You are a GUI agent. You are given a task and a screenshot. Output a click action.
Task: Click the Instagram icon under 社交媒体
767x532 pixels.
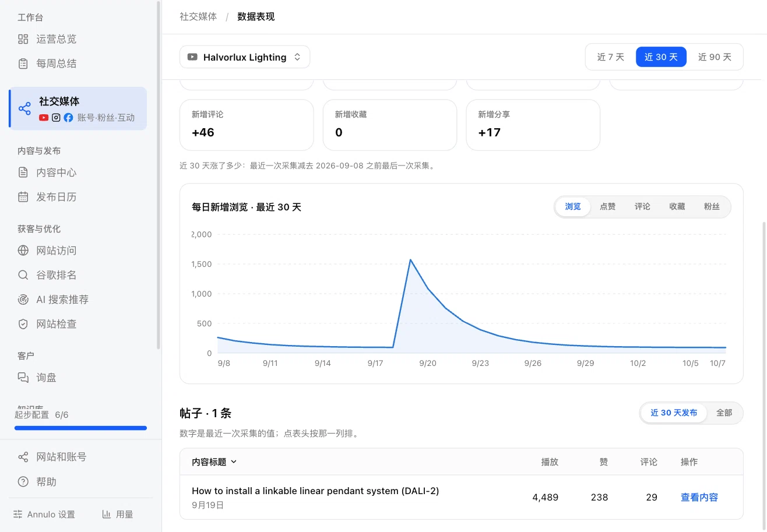point(56,118)
